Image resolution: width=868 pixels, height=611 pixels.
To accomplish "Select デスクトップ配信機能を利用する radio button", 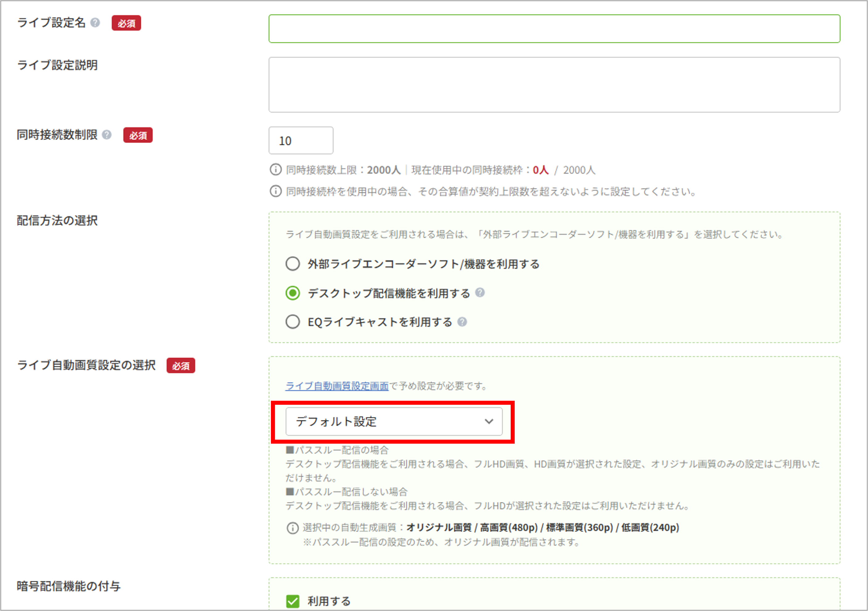I will pos(293,293).
